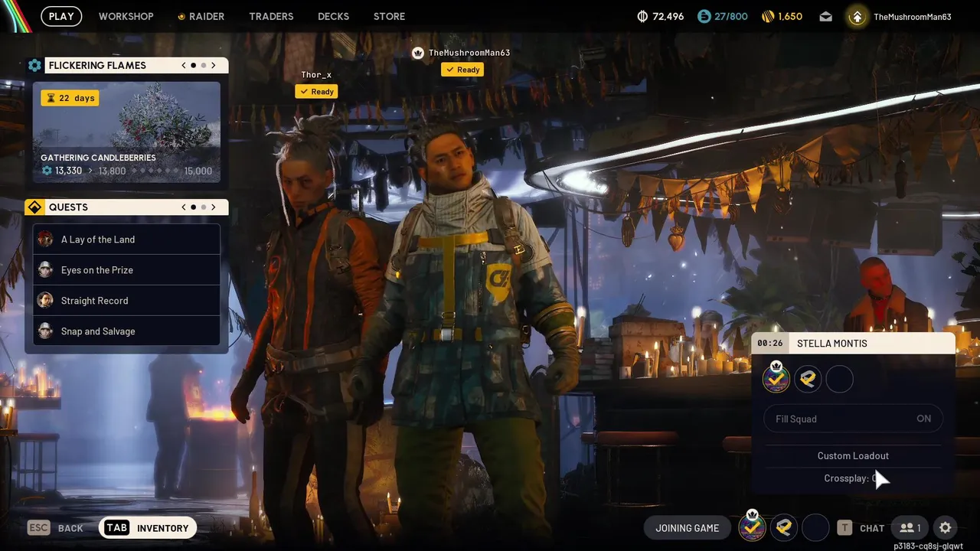Open the STORE tab
Screen dimensions: 980x551
(x=389, y=16)
